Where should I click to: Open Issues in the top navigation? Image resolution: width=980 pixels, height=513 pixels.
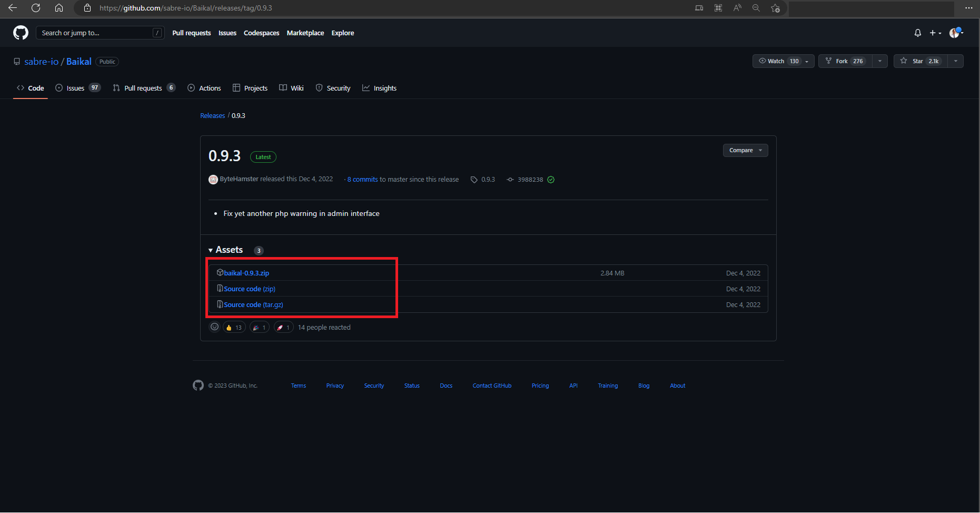pyautogui.click(x=227, y=33)
